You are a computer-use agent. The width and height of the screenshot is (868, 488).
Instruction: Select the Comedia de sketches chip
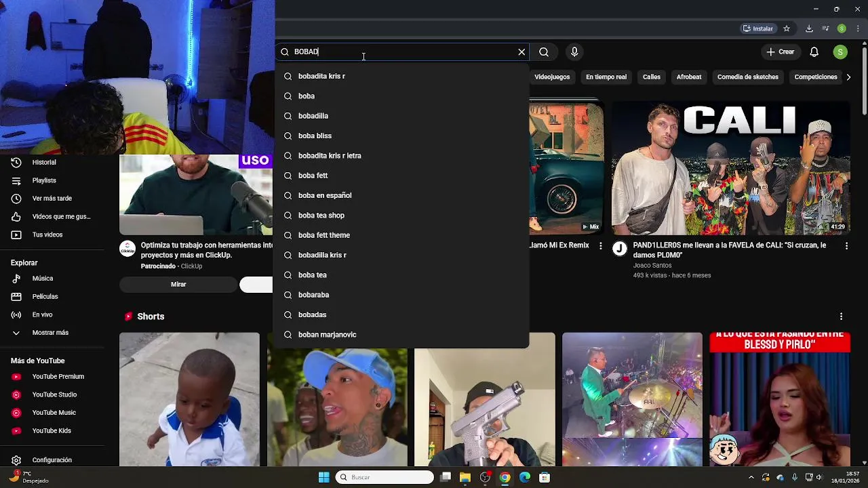tap(748, 77)
